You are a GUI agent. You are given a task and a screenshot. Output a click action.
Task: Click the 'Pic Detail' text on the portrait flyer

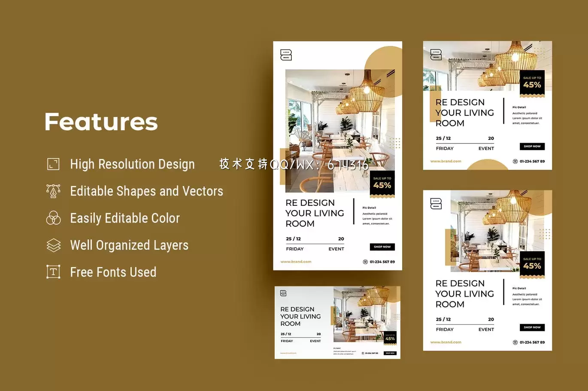click(369, 208)
